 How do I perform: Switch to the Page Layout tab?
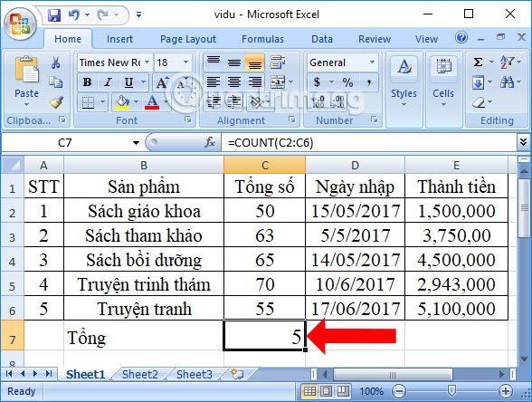[188, 39]
